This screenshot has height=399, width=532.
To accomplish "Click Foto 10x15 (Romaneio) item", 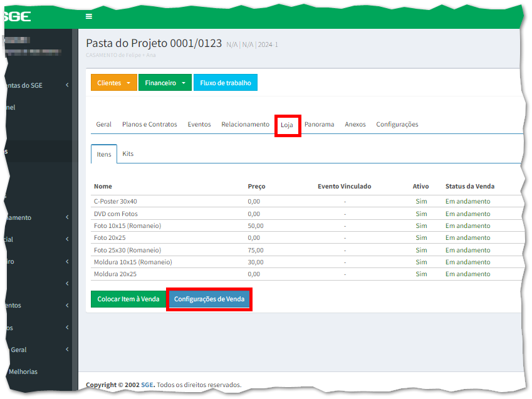I will pos(128,225).
